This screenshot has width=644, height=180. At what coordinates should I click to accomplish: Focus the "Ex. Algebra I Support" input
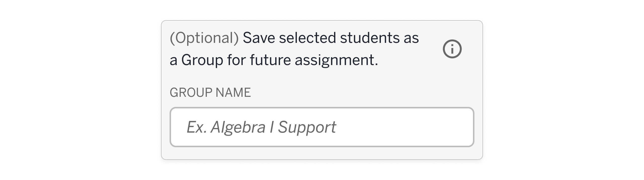pos(322,127)
